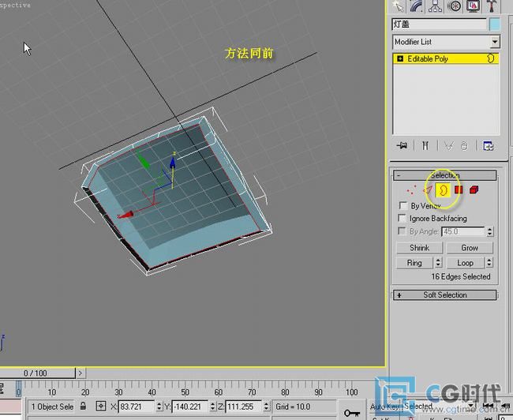This screenshot has width=513, height=420.
Task: Switch to Element sub-object level
Action: pos(474,189)
